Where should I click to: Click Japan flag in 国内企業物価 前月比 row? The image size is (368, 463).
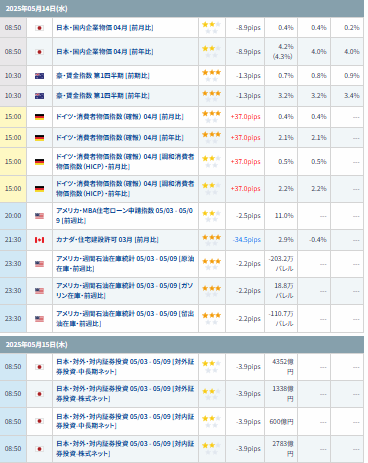tap(39, 28)
